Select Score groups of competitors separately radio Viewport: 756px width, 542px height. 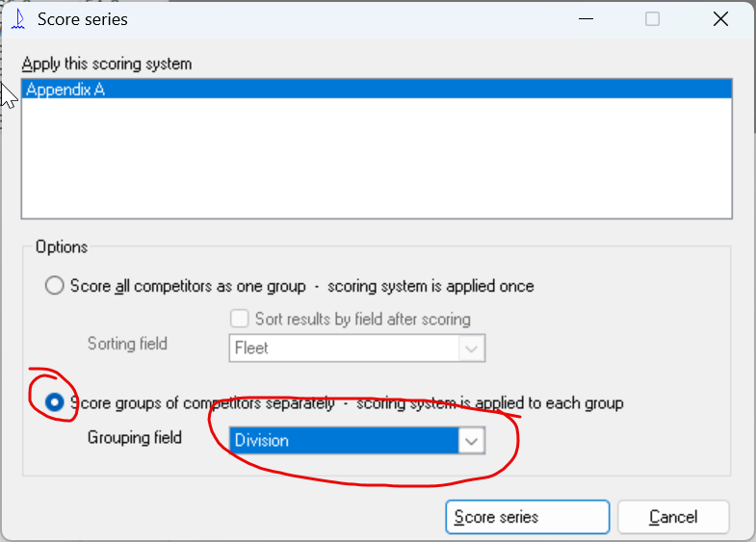56,403
